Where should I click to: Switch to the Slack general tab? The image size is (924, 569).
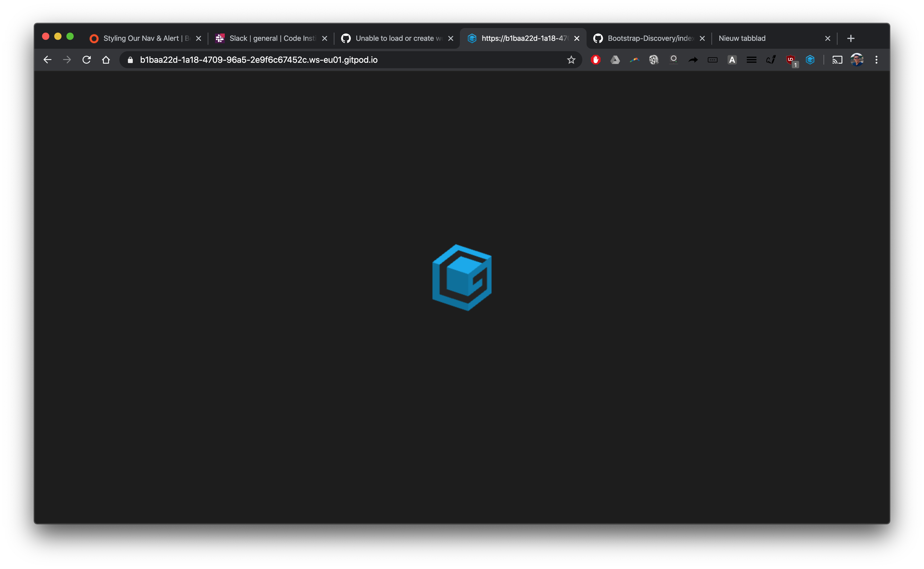pos(267,38)
